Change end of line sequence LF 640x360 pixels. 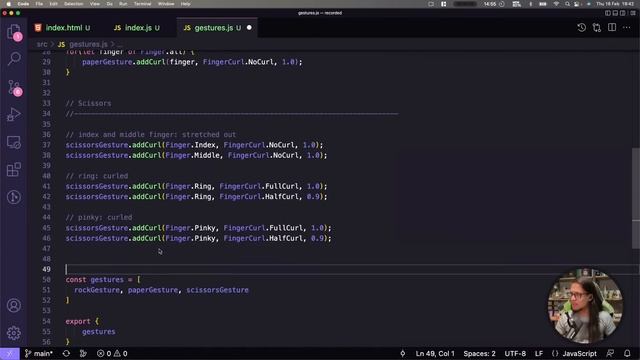539,353
